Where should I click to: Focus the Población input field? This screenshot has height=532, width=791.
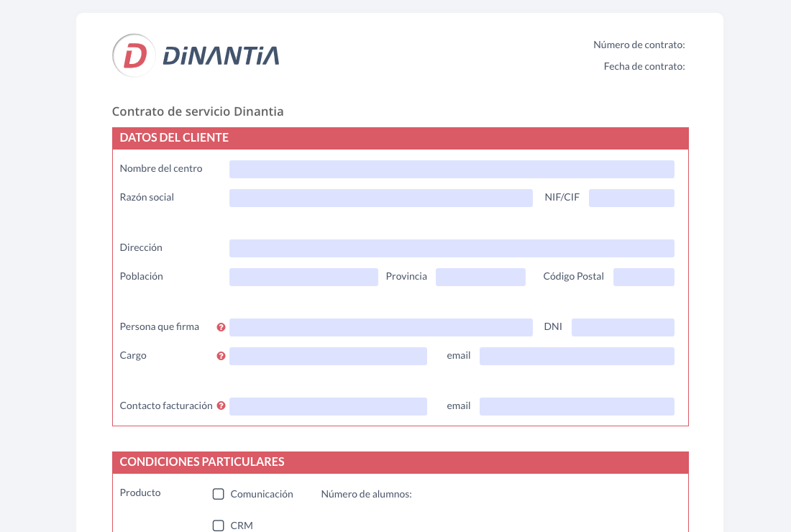coord(303,277)
